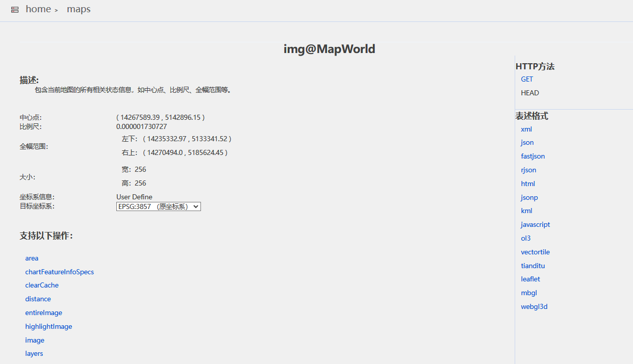Open the ol3 format link

[526, 238]
